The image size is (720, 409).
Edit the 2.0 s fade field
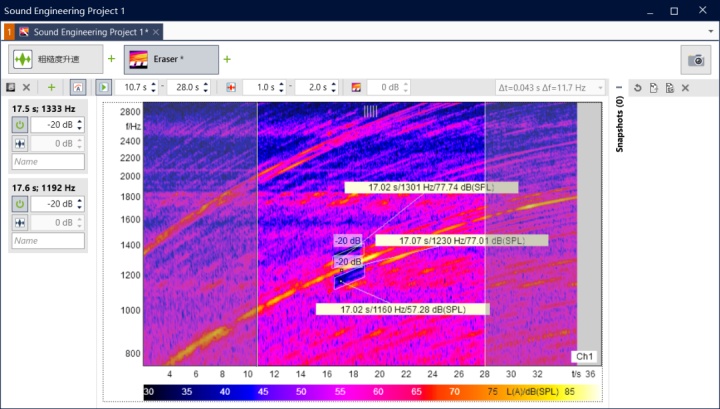312,87
